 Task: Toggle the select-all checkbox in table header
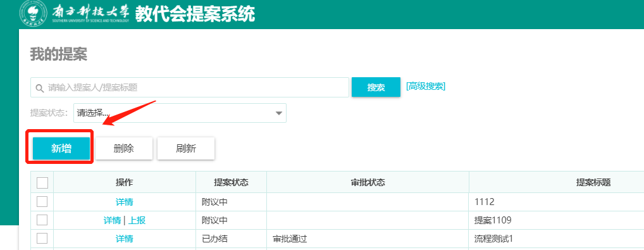[42, 182]
